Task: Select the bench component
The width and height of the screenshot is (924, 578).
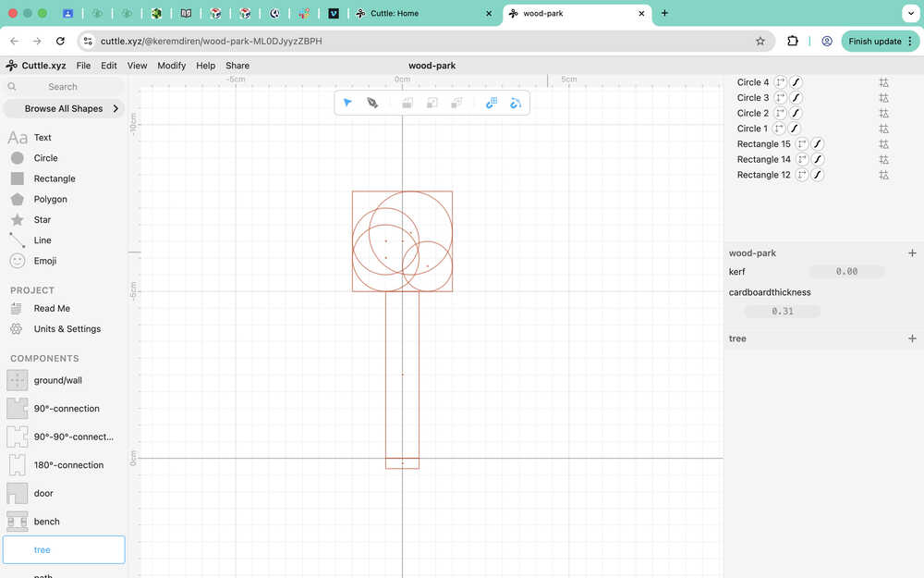Action: (x=46, y=522)
